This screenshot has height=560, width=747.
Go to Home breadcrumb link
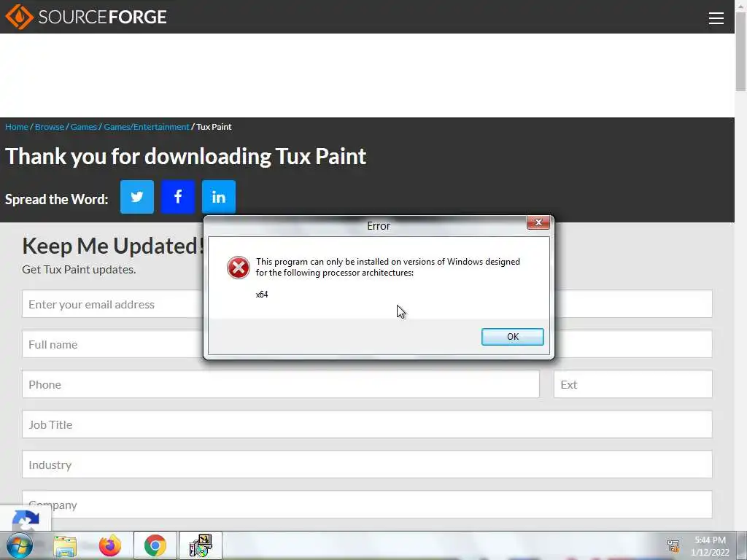17,127
